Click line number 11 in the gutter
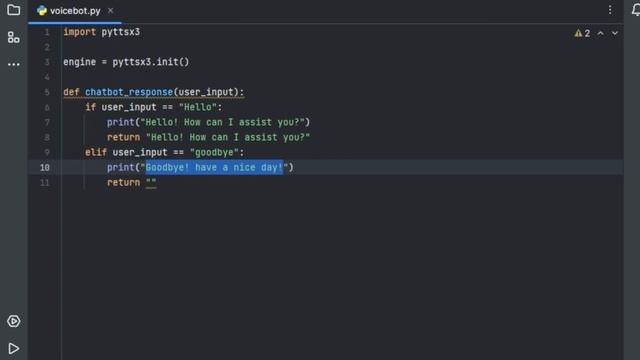This screenshot has height=360, width=640. (x=45, y=182)
